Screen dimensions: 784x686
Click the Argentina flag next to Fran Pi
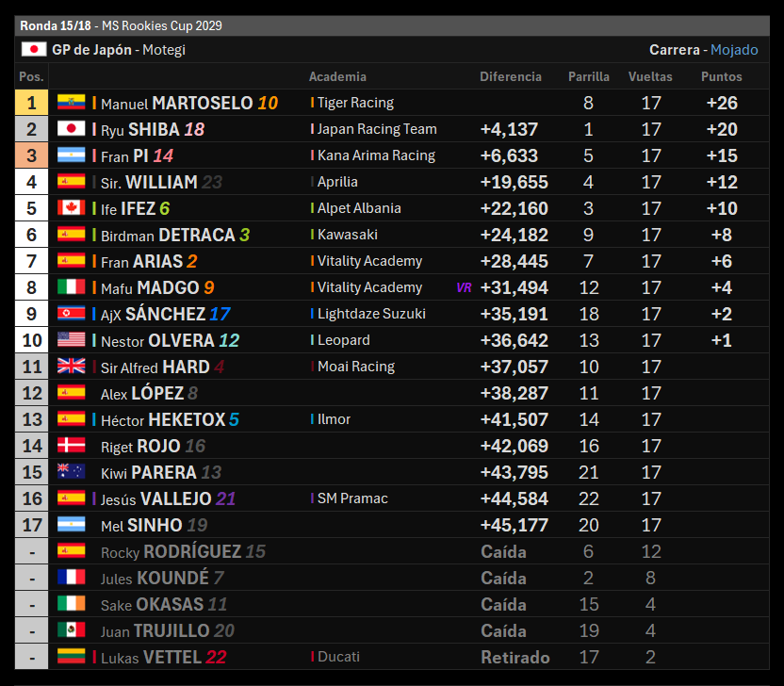pos(71,155)
